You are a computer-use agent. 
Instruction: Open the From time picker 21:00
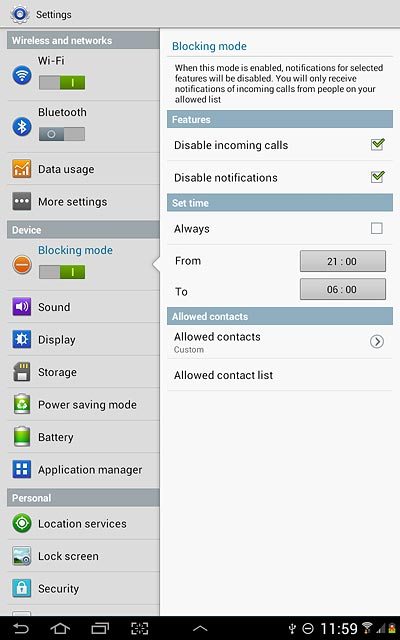(x=342, y=261)
